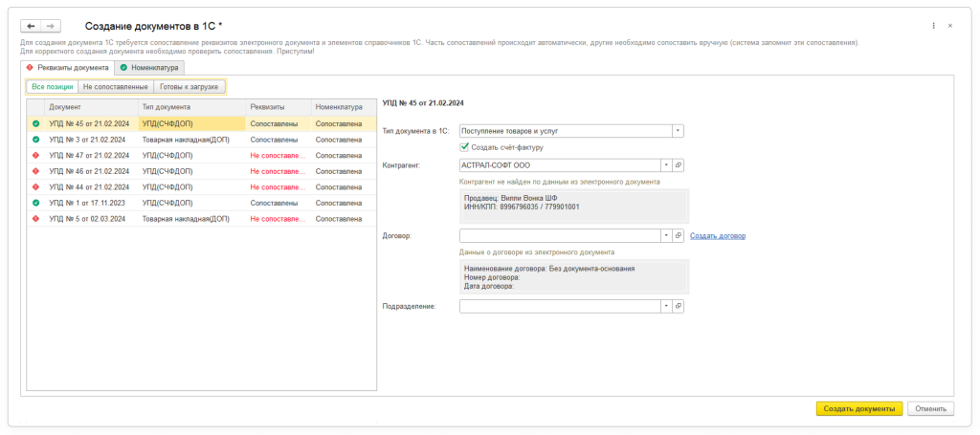Open the Подразделение record with its open icon
This screenshot has height=435, width=980.
[x=679, y=307]
